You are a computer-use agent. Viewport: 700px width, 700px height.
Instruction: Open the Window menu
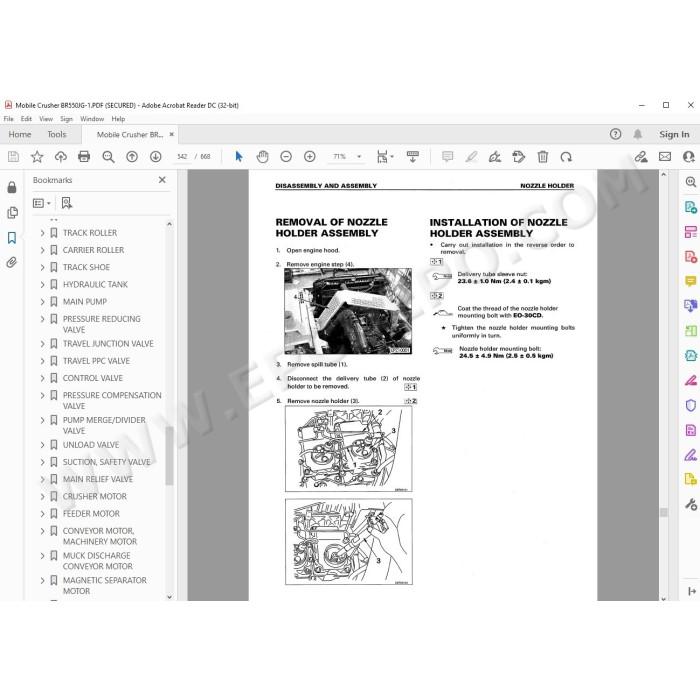point(92,119)
